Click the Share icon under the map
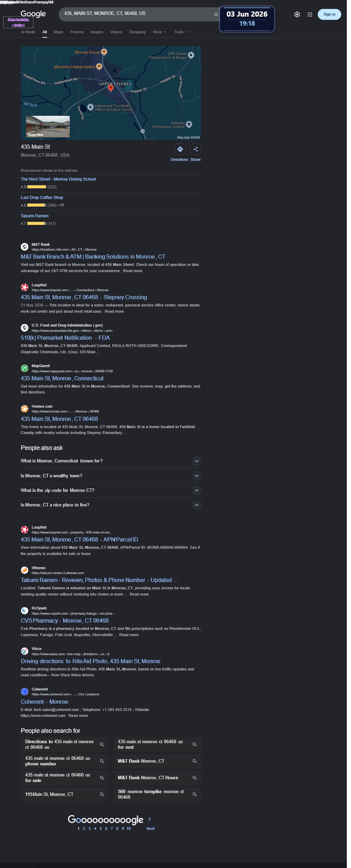351x868 pixels. click(x=196, y=149)
